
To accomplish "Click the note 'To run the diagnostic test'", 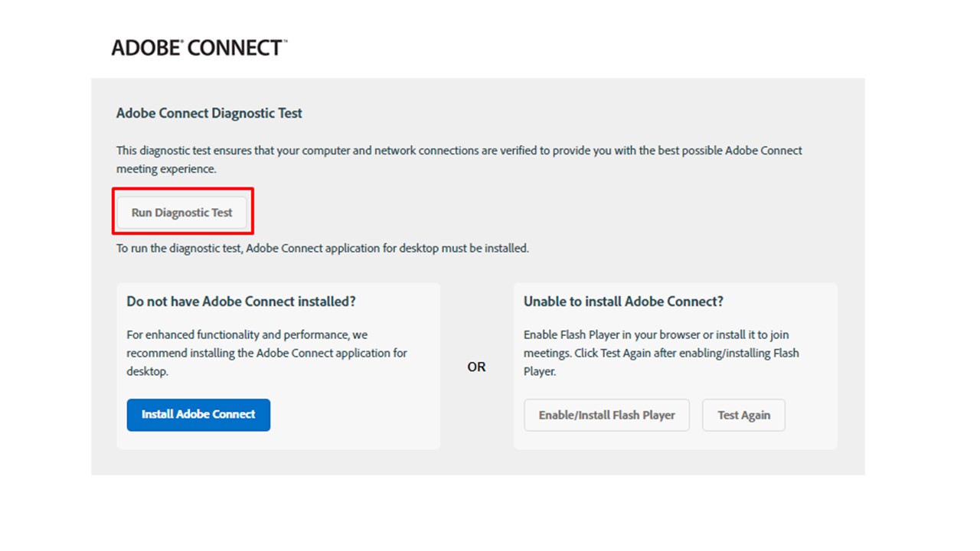I will click(x=322, y=248).
